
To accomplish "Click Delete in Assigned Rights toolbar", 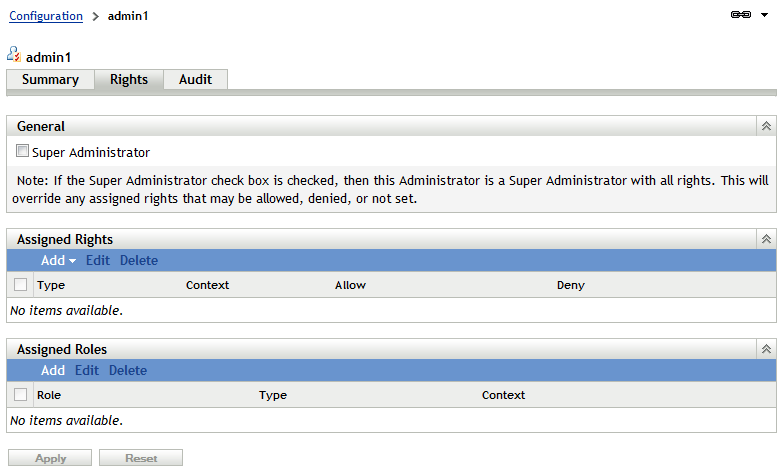I will [x=139, y=261].
